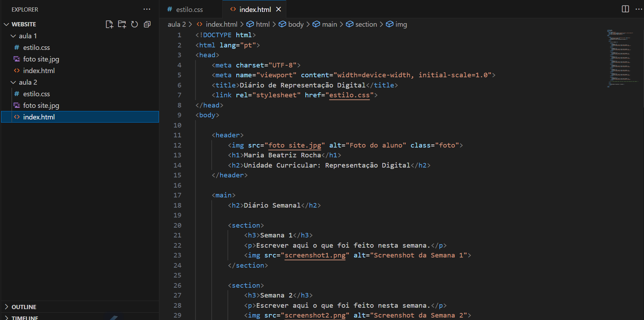Click the h1 Maria Beatriz Rocha text

pos(282,155)
